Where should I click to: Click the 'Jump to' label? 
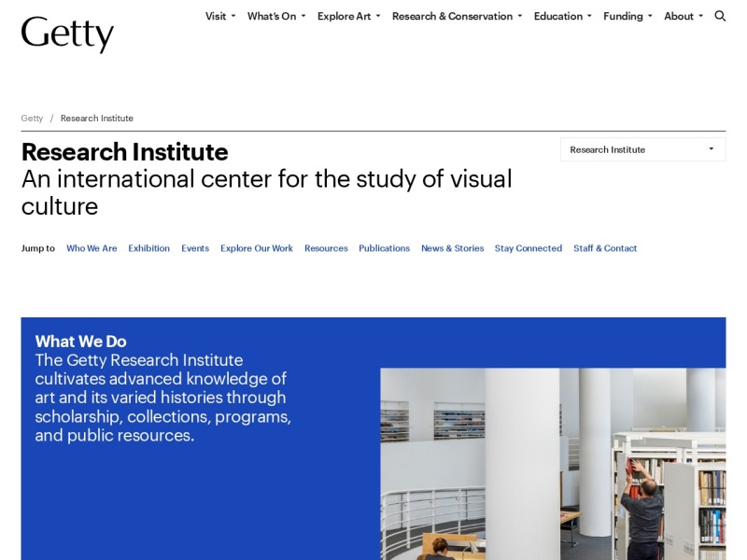pos(38,248)
